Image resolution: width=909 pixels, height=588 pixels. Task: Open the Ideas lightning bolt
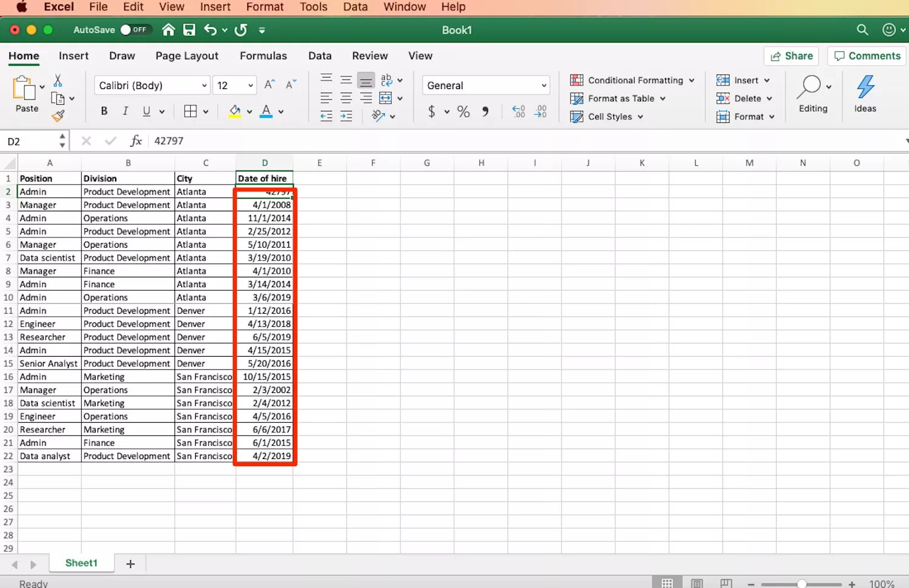click(865, 87)
